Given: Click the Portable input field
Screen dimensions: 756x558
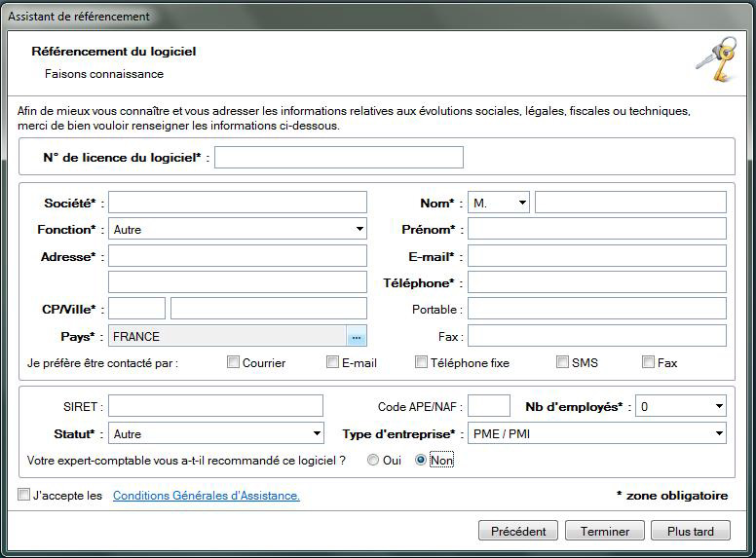Looking at the screenshot, I should click(597, 309).
